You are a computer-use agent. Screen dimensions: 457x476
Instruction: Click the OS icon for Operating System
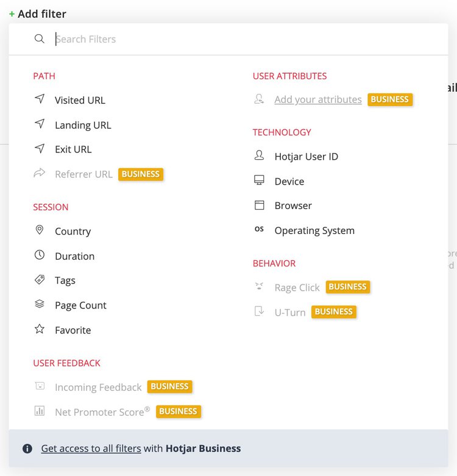point(259,229)
